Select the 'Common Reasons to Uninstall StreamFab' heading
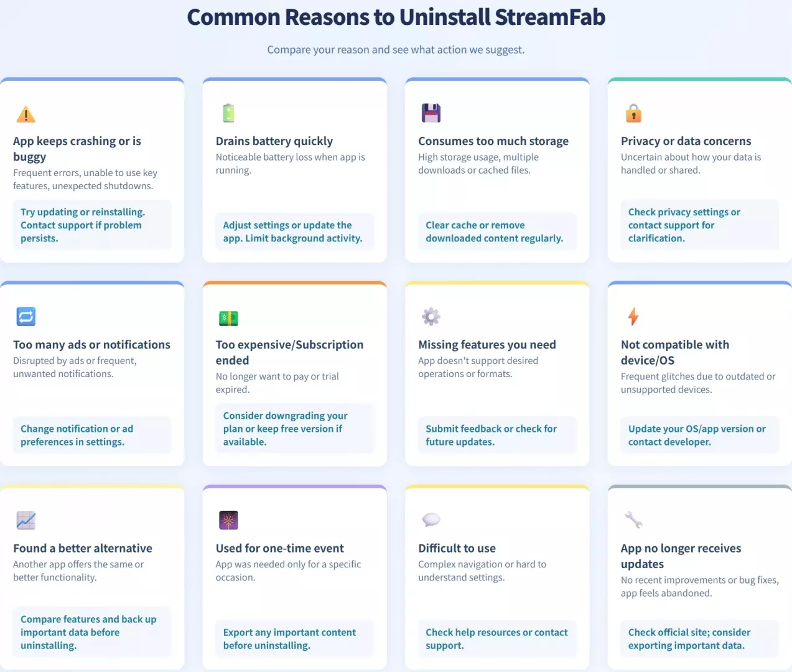This screenshot has height=672, width=792. click(396, 17)
